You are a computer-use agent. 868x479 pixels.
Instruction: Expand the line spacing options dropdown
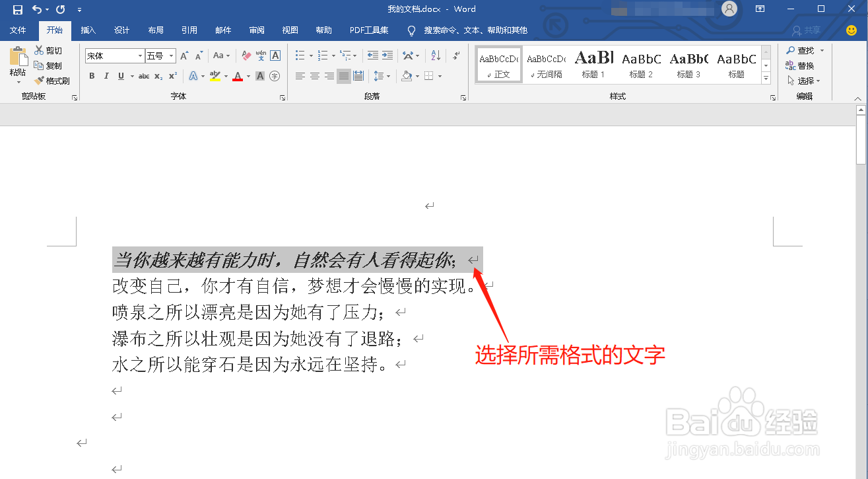[x=387, y=76]
